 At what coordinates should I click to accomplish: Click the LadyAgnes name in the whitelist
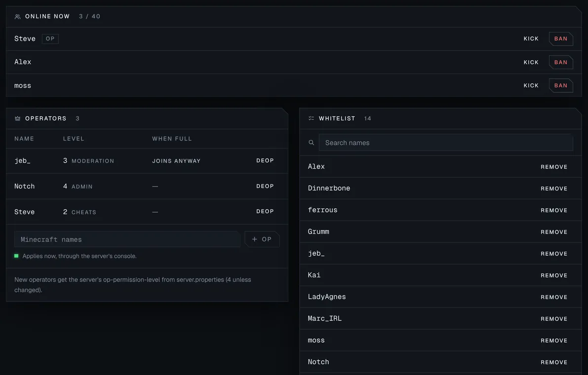tap(327, 297)
